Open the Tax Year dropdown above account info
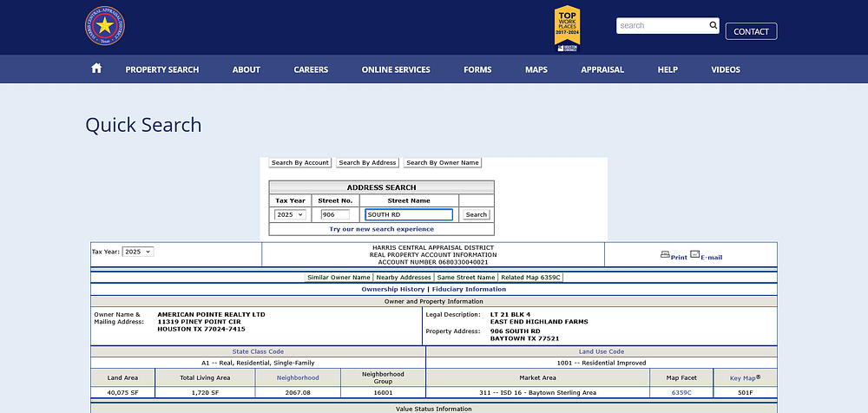 click(x=137, y=252)
